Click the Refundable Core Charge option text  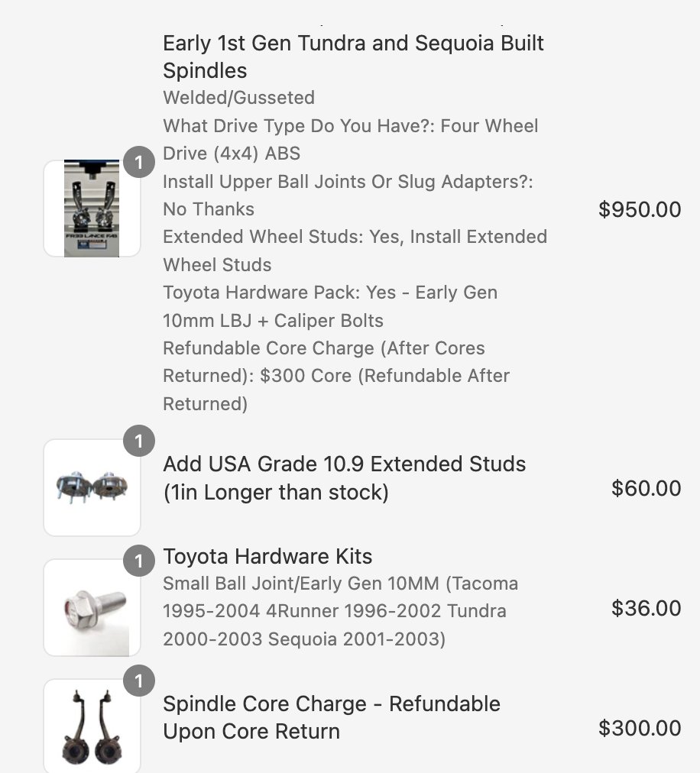[x=336, y=376]
